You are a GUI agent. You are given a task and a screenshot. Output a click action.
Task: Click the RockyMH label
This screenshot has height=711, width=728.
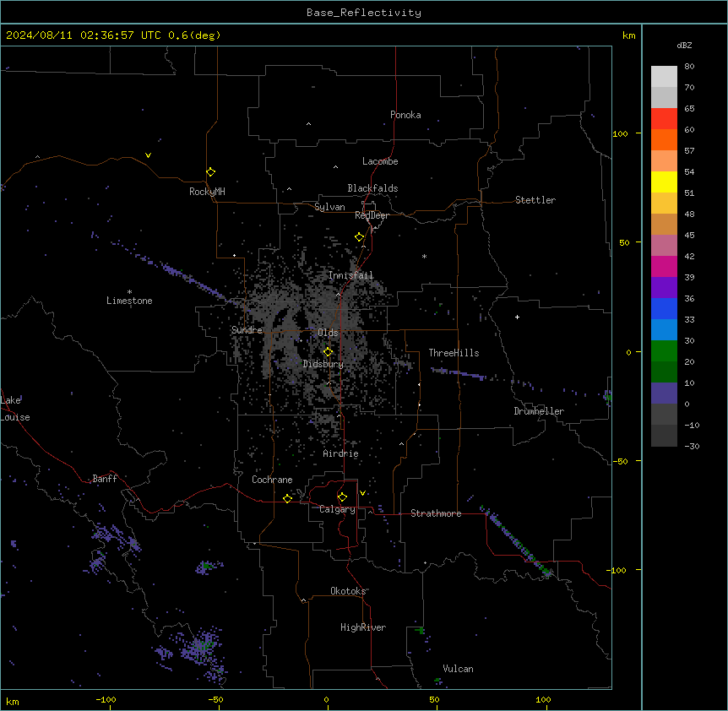click(x=207, y=192)
